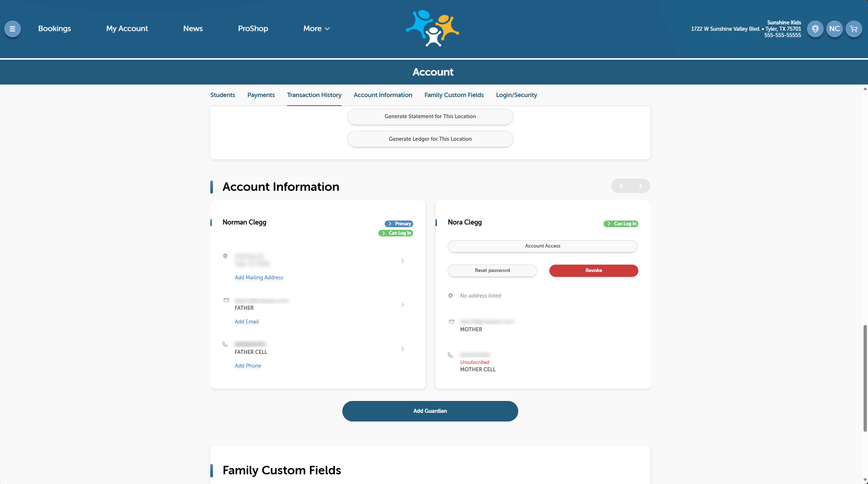The width and height of the screenshot is (868, 484).
Task: Click Account Access for Nora Clegg
Action: pos(543,246)
